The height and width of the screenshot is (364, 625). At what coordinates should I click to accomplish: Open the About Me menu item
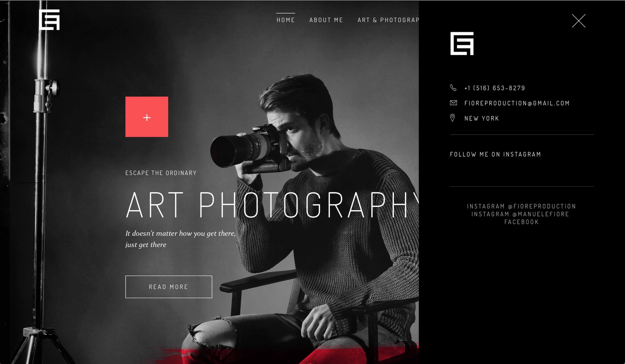click(326, 20)
